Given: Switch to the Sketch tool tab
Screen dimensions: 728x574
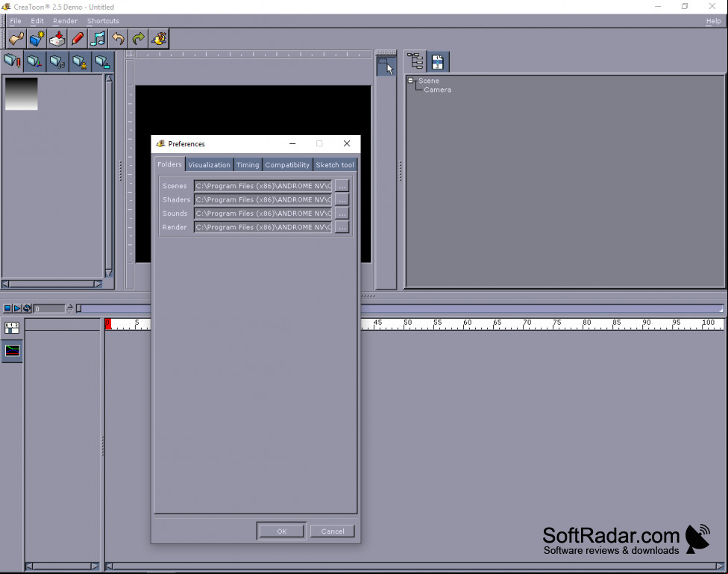Looking at the screenshot, I should tap(335, 164).
